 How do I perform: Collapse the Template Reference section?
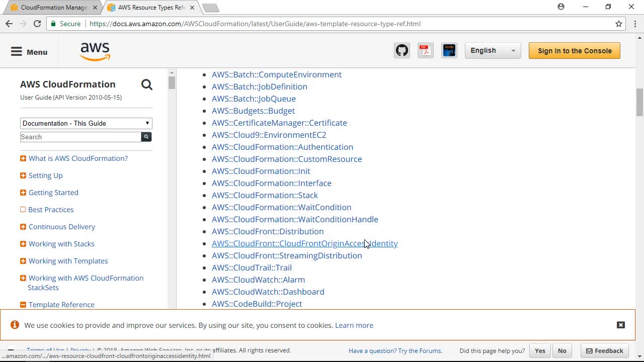tap(23, 305)
